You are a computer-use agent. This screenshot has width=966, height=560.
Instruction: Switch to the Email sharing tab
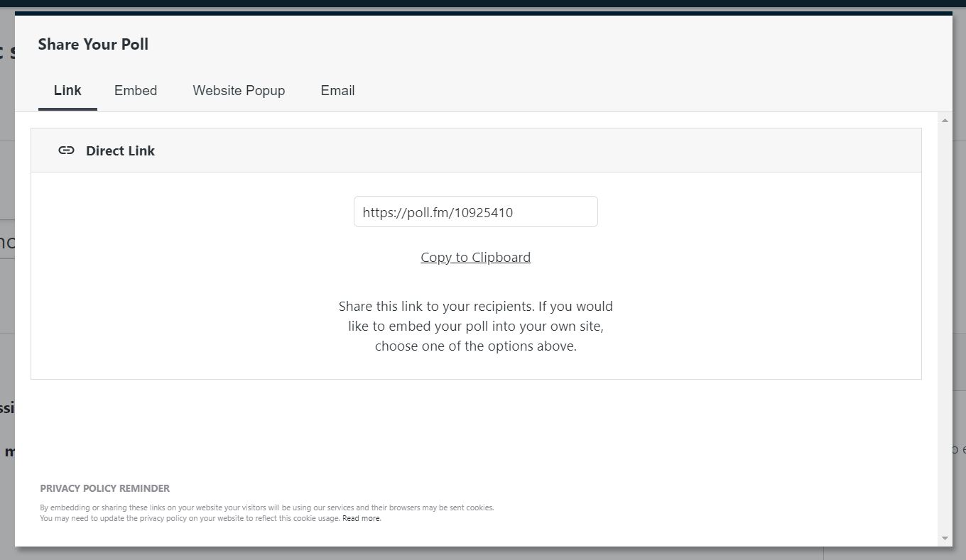[x=337, y=90]
